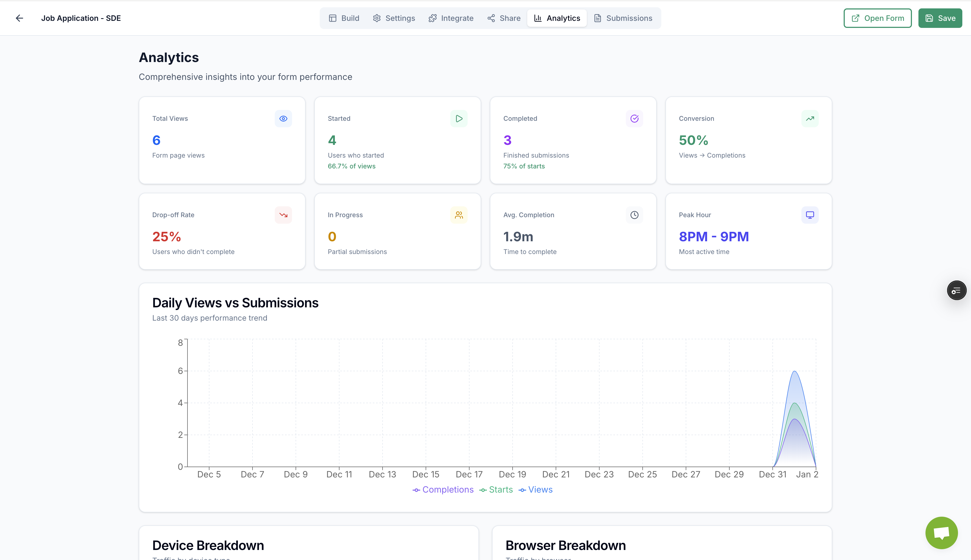Click the trending-up icon on Conversion card

810,118
